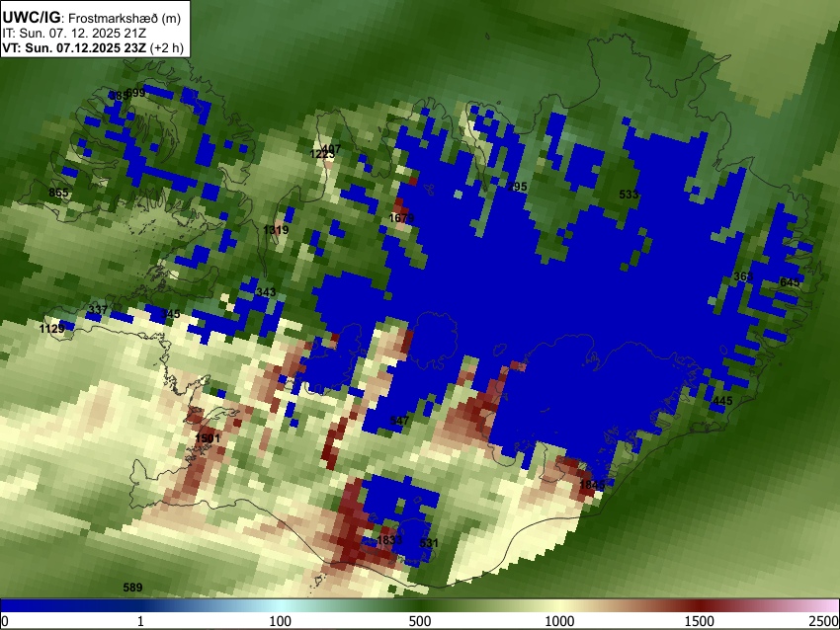
Task: Click the 1845 value label on map
Action: (592, 485)
